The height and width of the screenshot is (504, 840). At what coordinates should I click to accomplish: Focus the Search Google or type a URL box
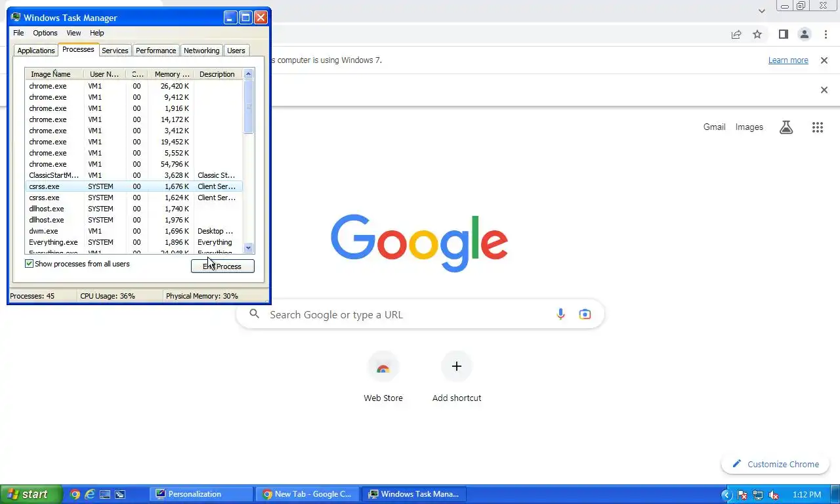(x=420, y=314)
